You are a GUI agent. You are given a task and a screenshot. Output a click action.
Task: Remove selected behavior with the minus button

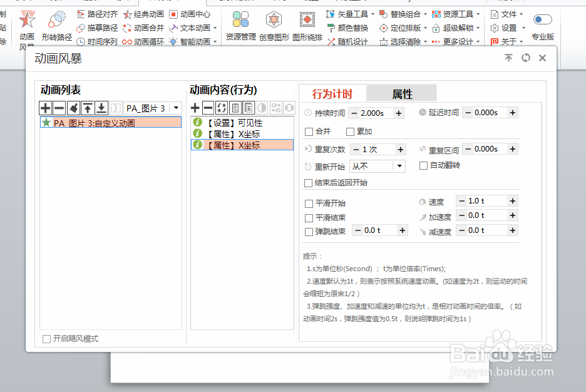click(208, 107)
